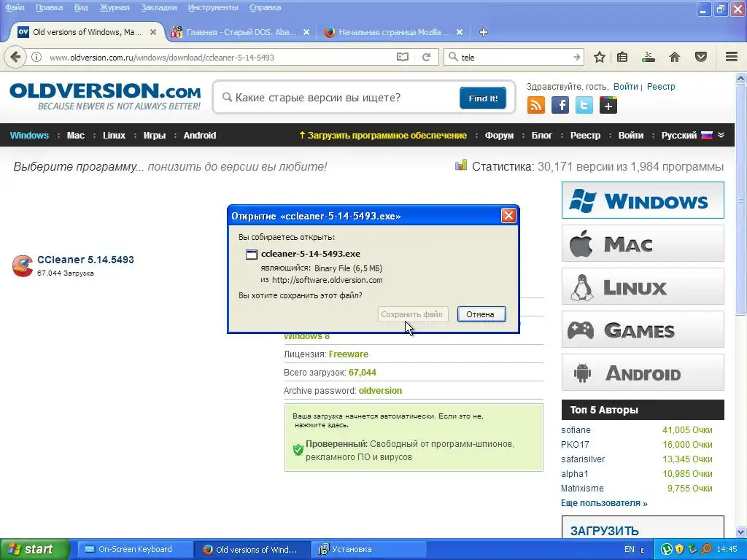This screenshot has width=747, height=560.
Task: Click the large Windows category banner
Action: (643, 200)
